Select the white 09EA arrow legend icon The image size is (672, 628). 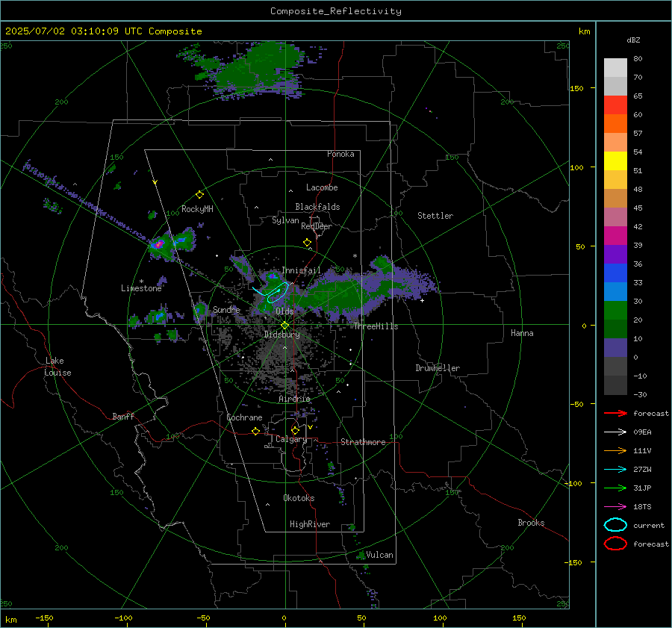click(615, 432)
